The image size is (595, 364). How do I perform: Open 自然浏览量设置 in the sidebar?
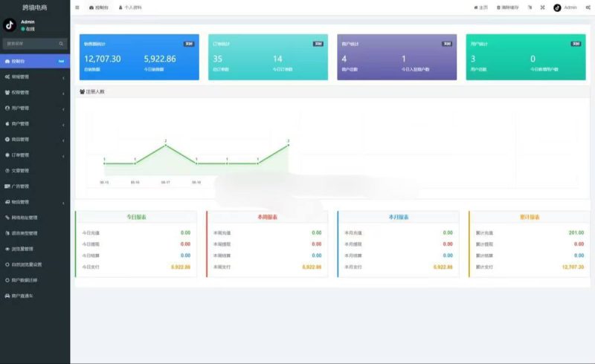(x=35, y=264)
